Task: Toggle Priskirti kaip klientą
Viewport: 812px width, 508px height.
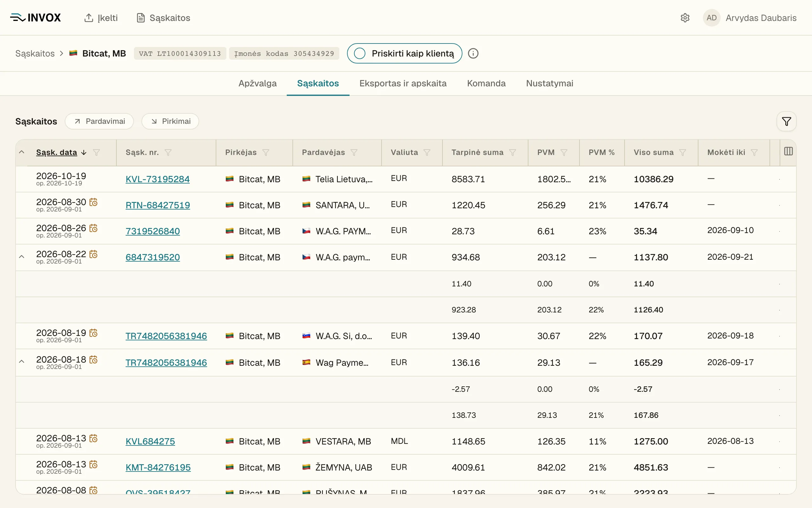Action: [404, 53]
